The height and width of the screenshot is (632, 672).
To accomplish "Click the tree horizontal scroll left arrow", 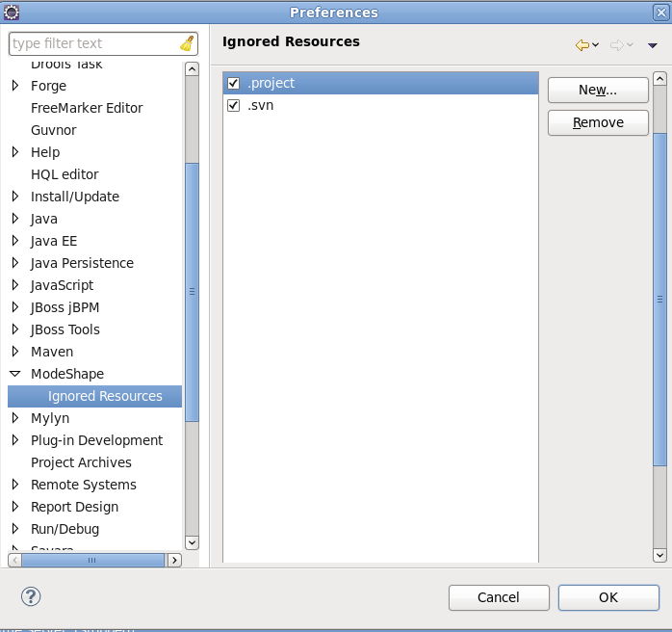I will coord(15,560).
